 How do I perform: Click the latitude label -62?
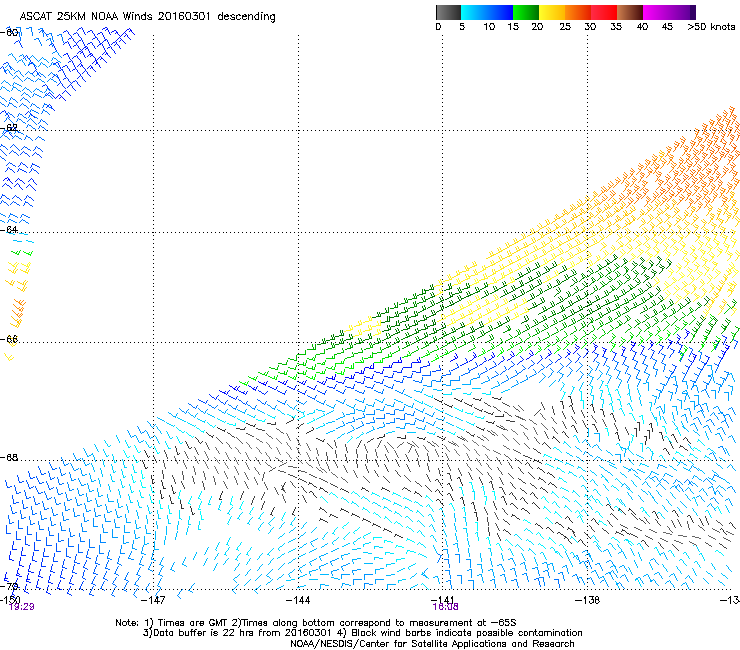(9, 128)
